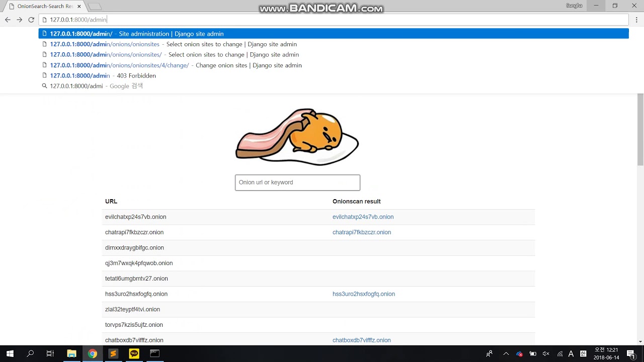Click the browser forward arrow
The image size is (644, 362).
tap(19, 20)
